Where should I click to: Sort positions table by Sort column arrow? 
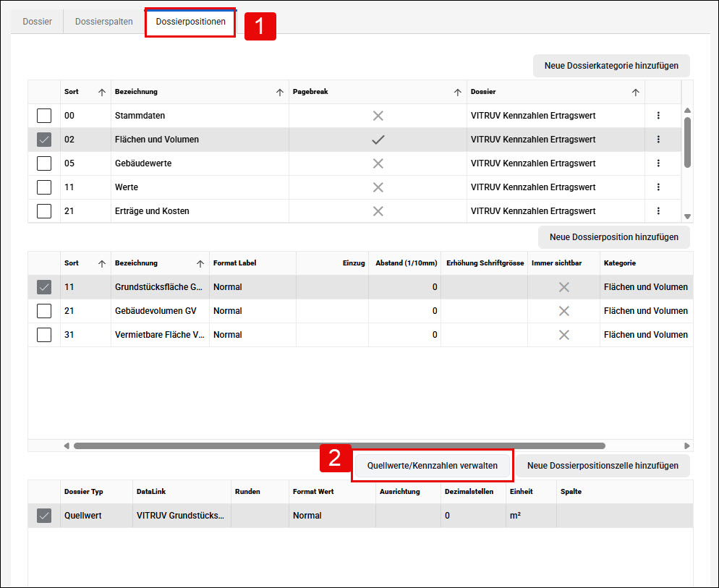tap(102, 264)
